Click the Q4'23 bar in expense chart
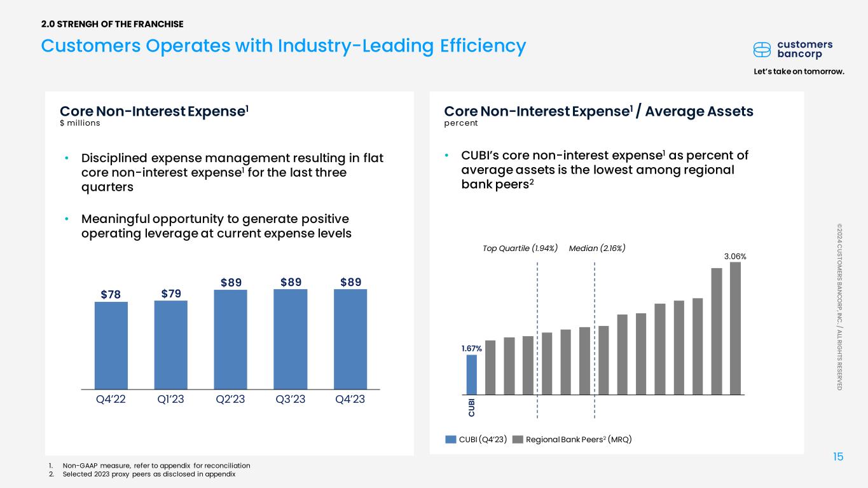868x488 pixels. [350, 339]
